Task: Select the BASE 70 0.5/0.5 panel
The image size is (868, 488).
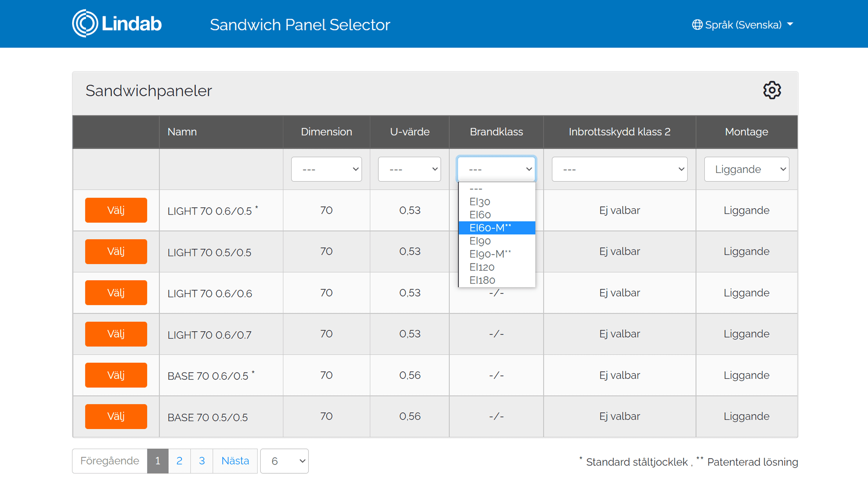Action: (x=116, y=416)
